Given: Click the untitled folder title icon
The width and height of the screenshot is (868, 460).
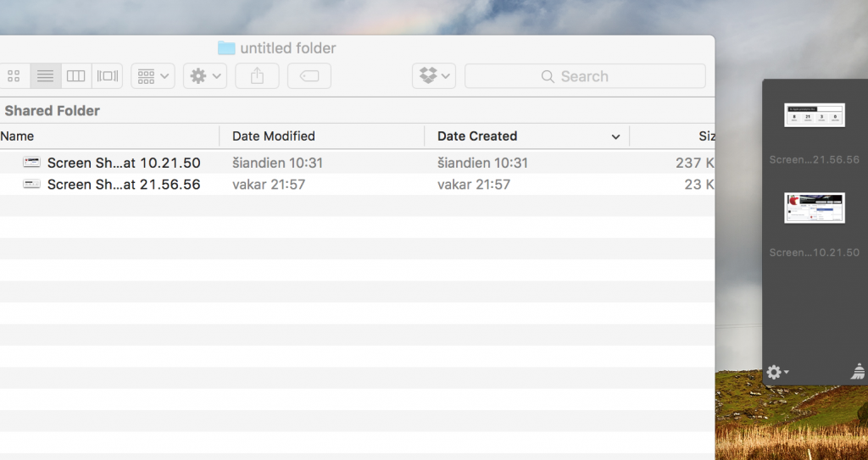Looking at the screenshot, I should 226,47.
